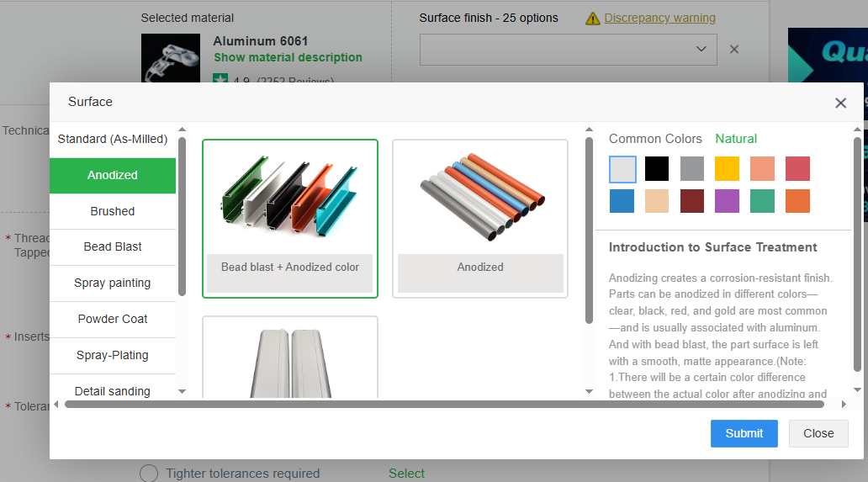Click the discrepancy warning triangle icon
The height and width of the screenshot is (482, 868).
(593, 18)
